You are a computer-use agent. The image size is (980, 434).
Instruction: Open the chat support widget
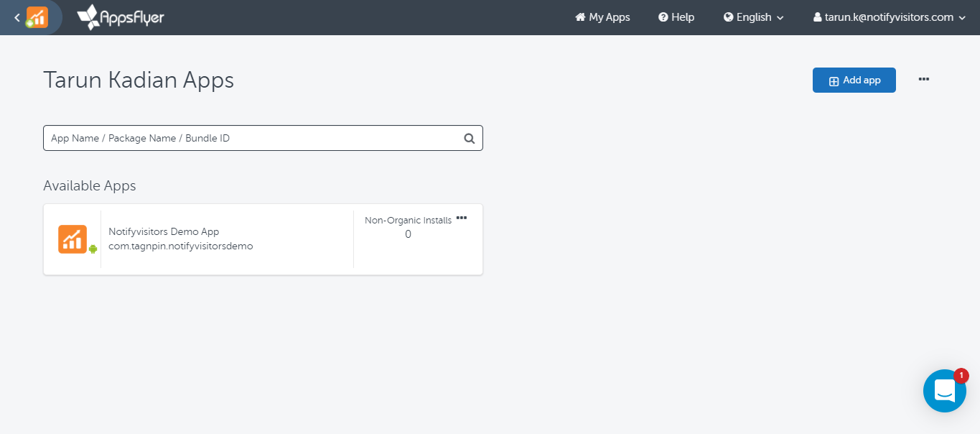click(x=945, y=391)
